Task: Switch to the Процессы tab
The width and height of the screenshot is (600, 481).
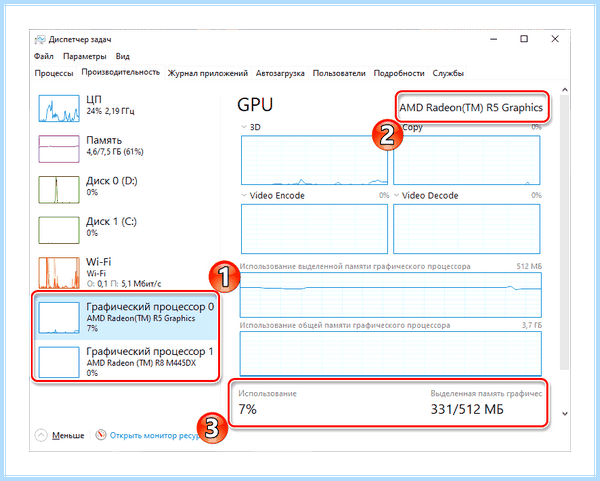Action: [54, 73]
